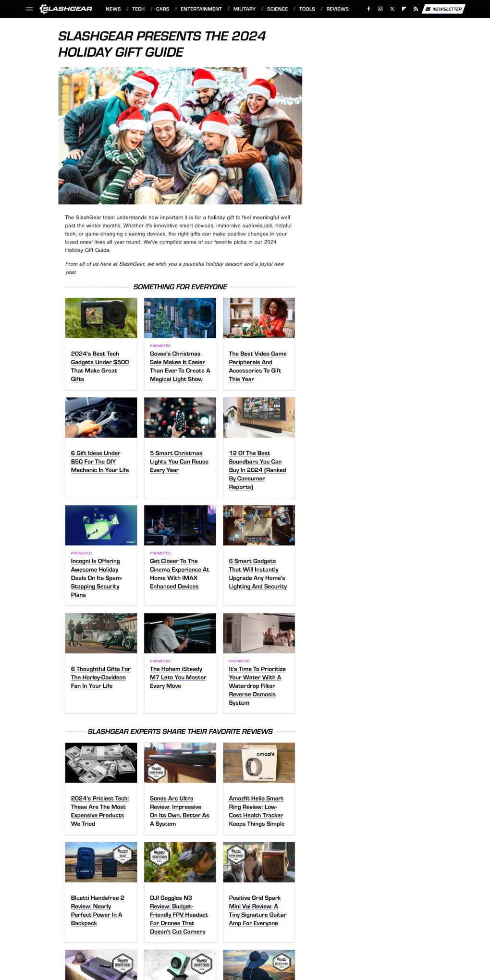Click the Govee lit building thumbnail

tap(180, 318)
